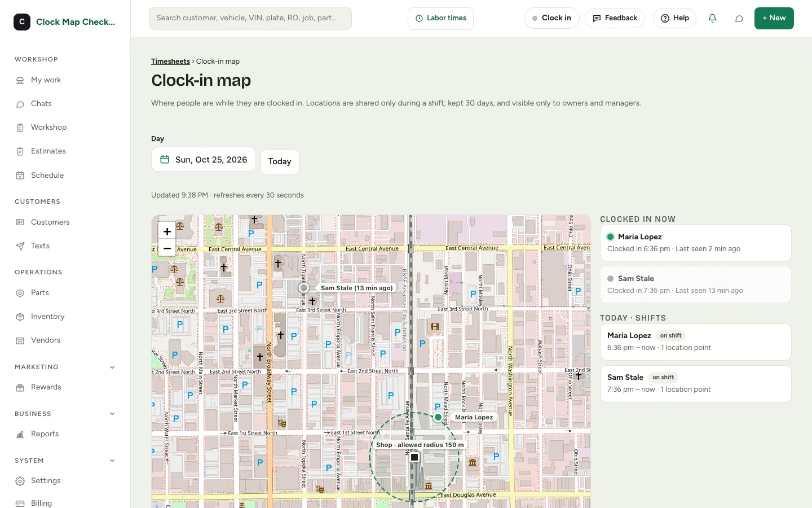This screenshot has width=812, height=508.
Task: Open Texts from sidebar
Action: pyautogui.click(x=65, y=246)
